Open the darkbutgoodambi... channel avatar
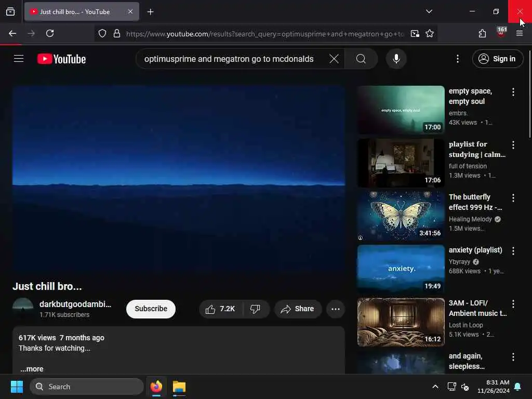 click(x=23, y=309)
